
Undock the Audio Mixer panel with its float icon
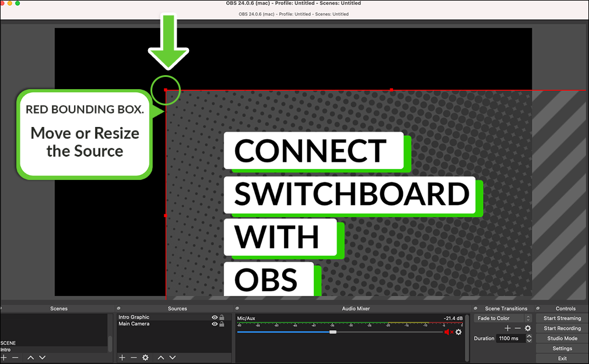click(237, 309)
